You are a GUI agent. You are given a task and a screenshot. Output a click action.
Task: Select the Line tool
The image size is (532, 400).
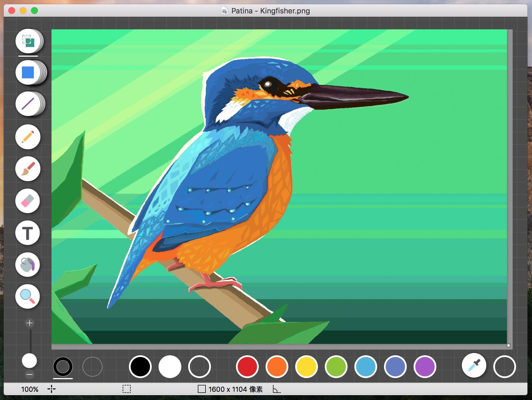28,104
